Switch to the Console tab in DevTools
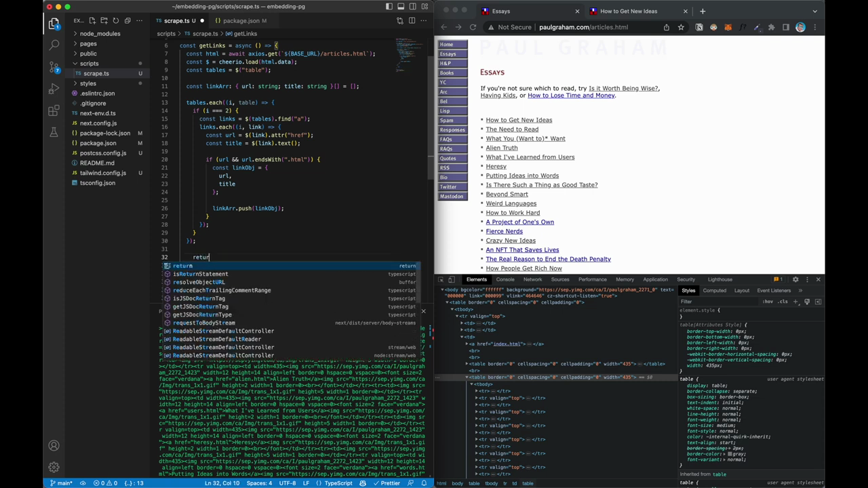 click(505, 279)
